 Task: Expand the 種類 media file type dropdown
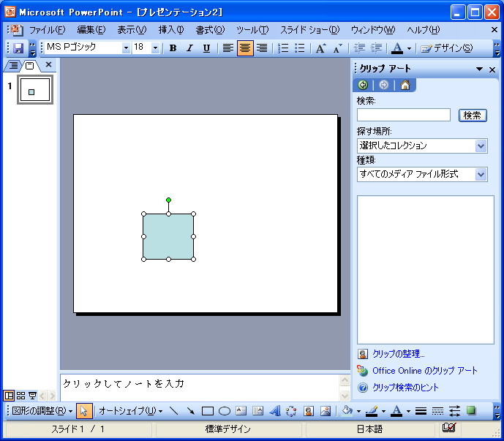(481, 174)
